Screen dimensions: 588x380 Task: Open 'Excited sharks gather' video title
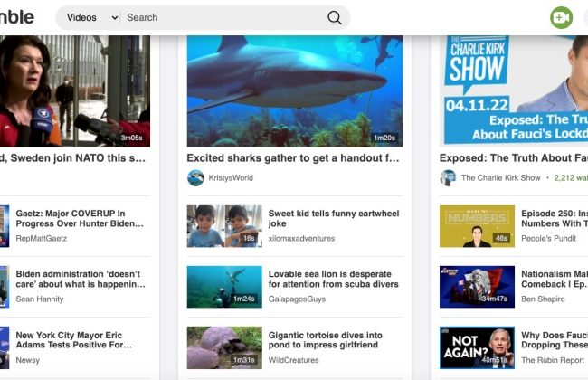293,157
